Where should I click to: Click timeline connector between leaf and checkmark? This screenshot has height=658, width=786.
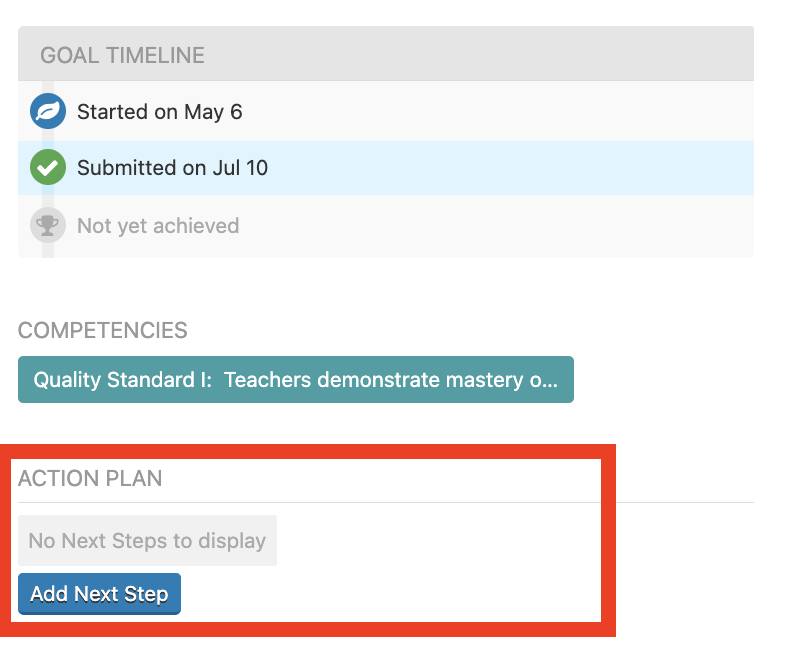48,139
